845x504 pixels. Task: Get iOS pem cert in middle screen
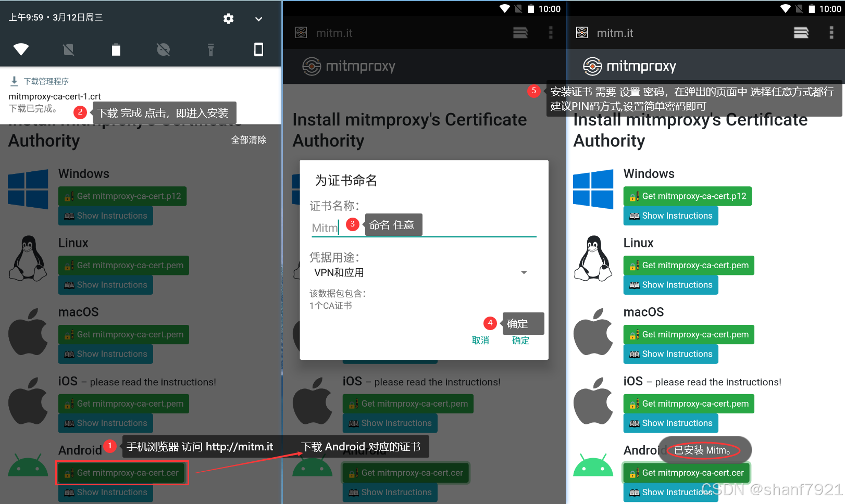pos(408,404)
